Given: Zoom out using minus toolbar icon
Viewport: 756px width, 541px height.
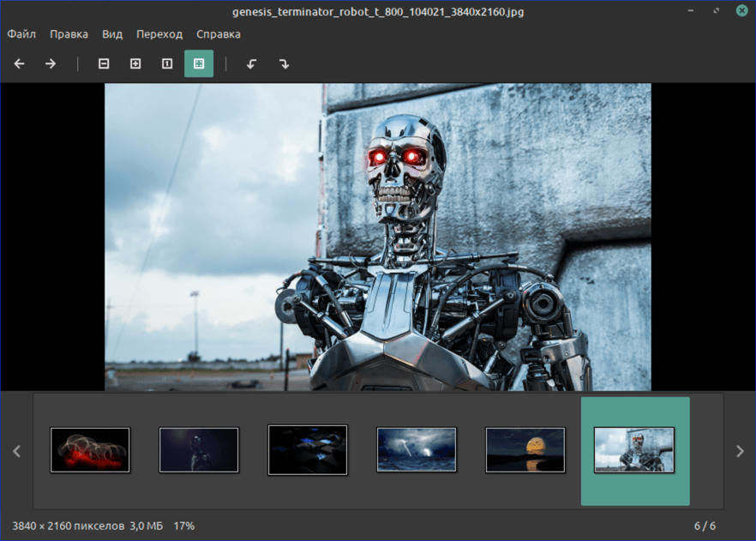Looking at the screenshot, I should [x=104, y=63].
